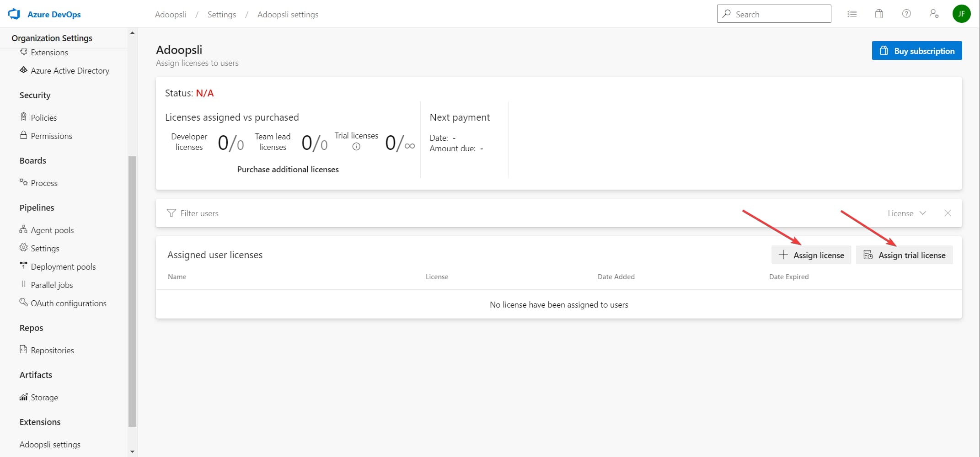Go to Policies under Security

(44, 118)
